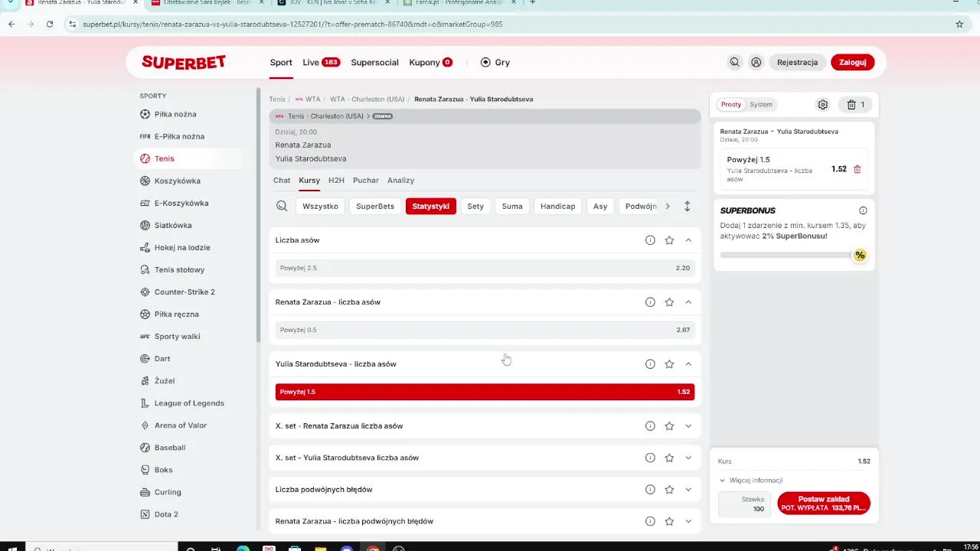Click the sort markets arrows icon
Viewport: 980px width, 551px height.
point(687,206)
